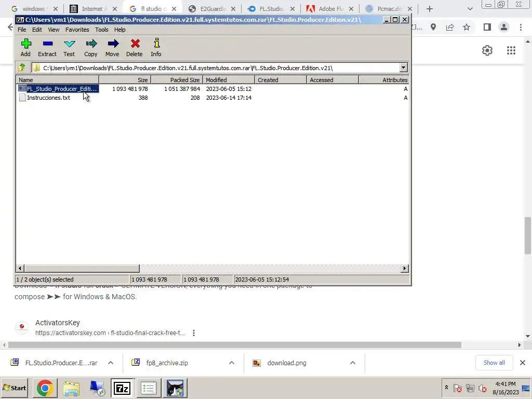The image size is (532, 399).
Task: Click the Extract toolbar icon
Action: coord(47,47)
